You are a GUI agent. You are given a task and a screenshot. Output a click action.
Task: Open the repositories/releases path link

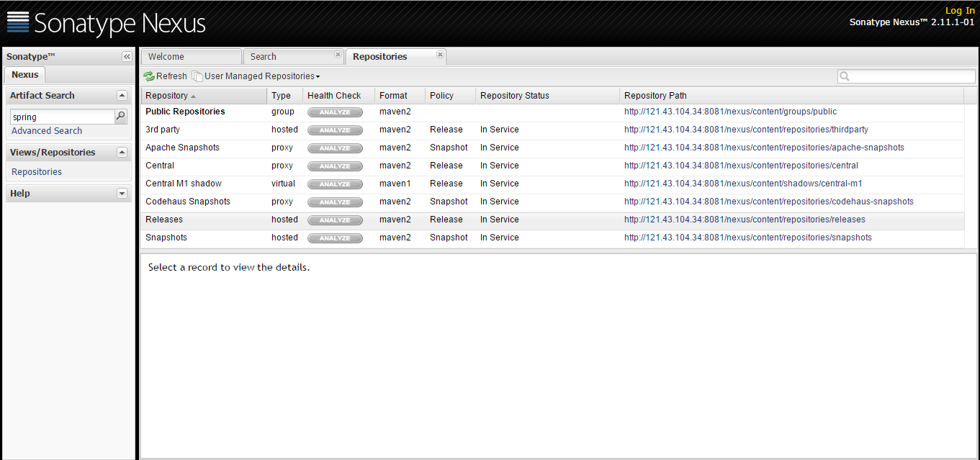point(745,220)
